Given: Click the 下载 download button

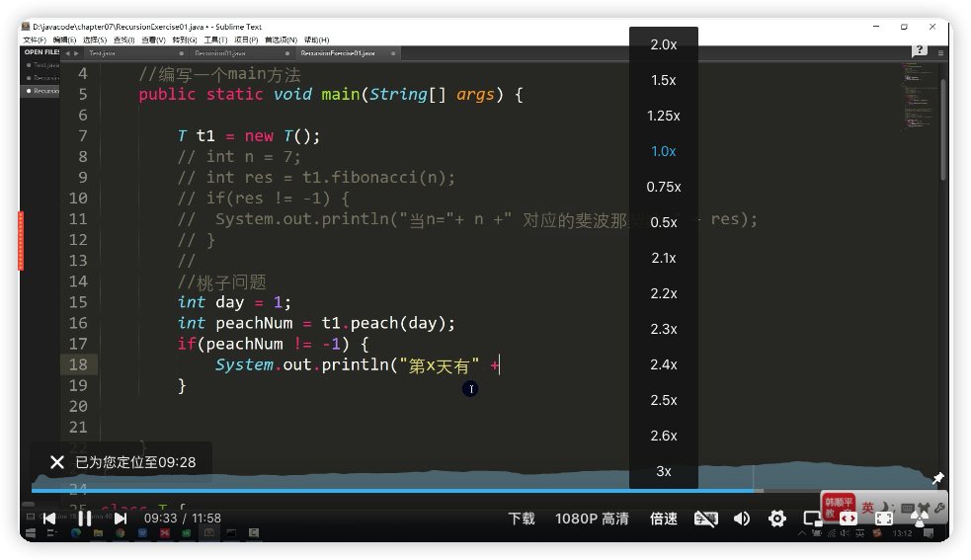Looking at the screenshot, I should pyautogui.click(x=522, y=519).
